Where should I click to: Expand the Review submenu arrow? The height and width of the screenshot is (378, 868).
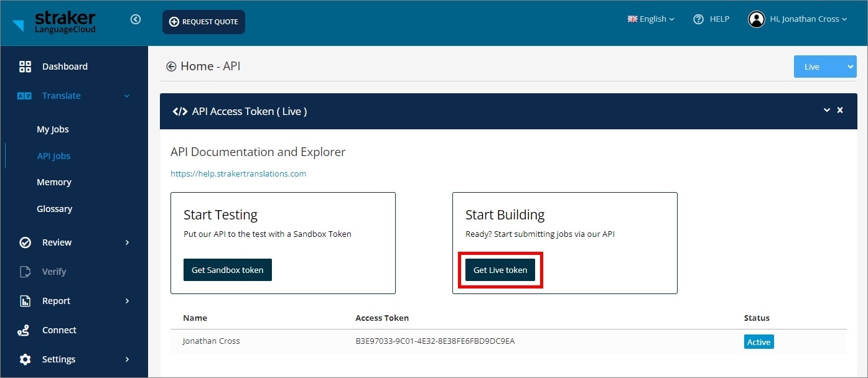point(128,242)
